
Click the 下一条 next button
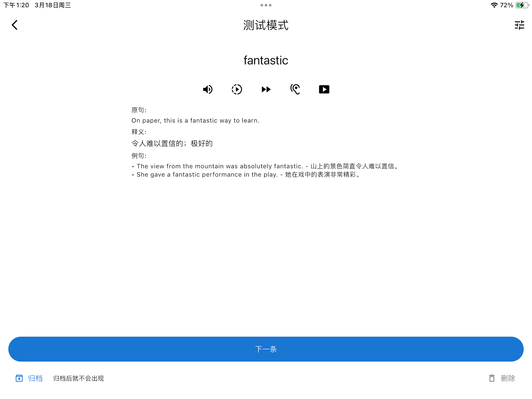266,349
